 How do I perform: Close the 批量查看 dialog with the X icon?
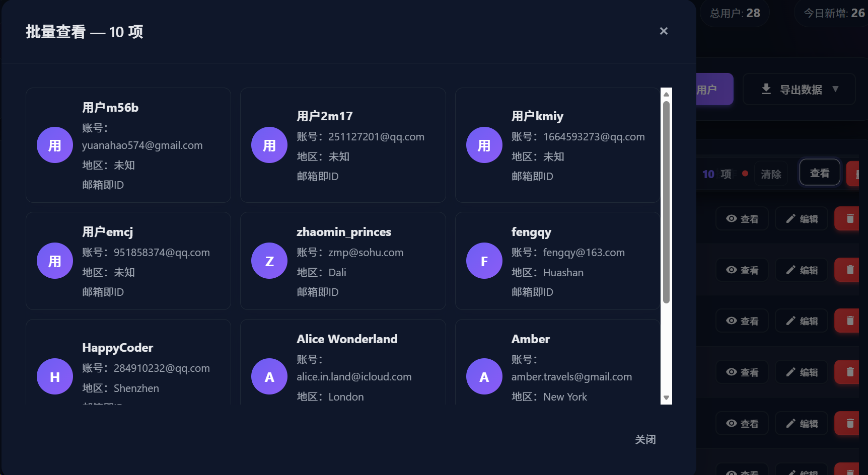click(x=664, y=31)
